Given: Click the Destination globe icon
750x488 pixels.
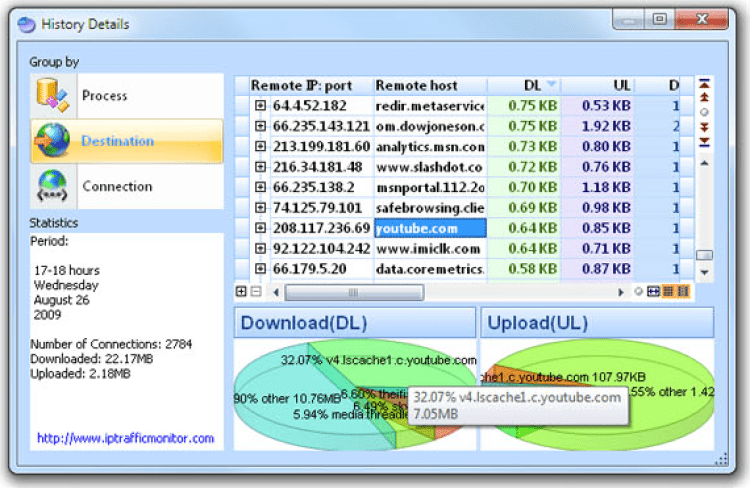Looking at the screenshot, I should coord(53,141).
